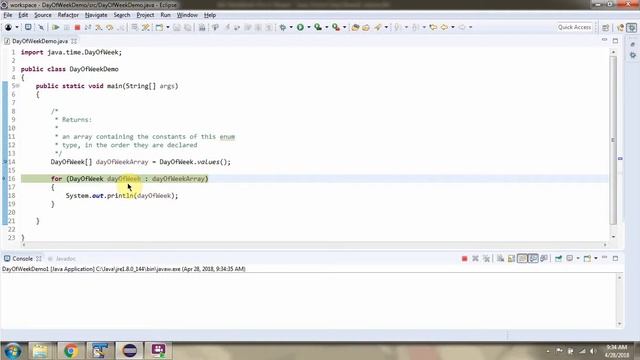Open File Explorer from the taskbar

point(40,351)
